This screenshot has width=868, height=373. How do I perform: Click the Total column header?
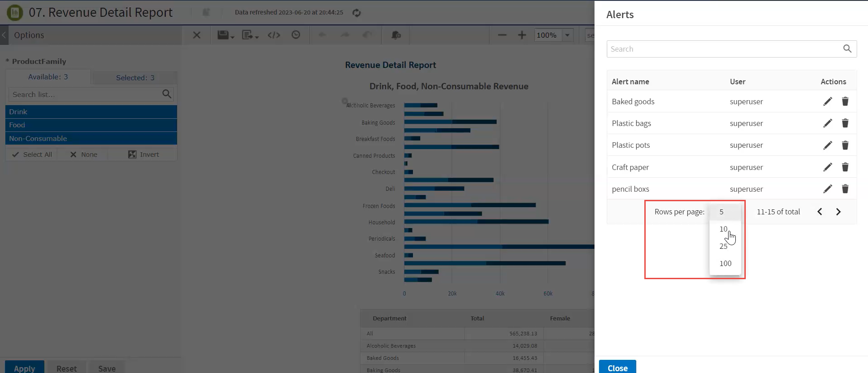pos(477,318)
